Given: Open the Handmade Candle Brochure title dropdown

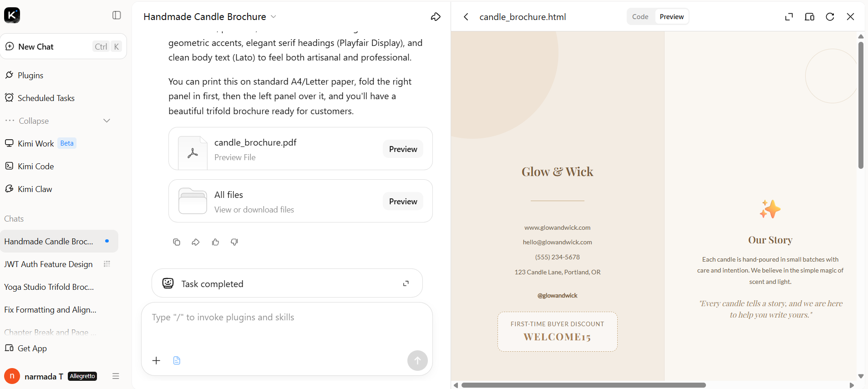Looking at the screenshot, I should [274, 17].
